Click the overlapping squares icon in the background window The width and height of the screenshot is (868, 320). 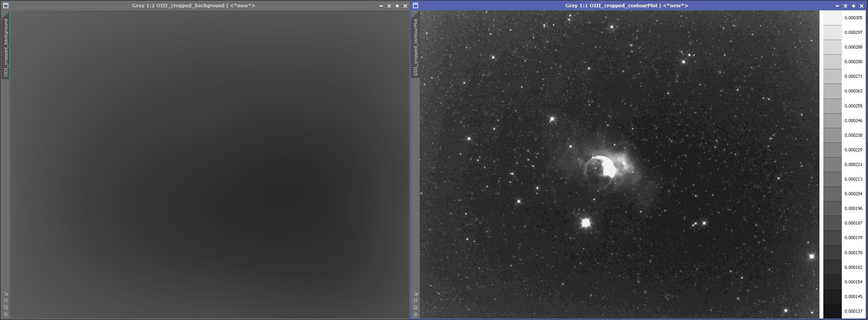pos(6,307)
